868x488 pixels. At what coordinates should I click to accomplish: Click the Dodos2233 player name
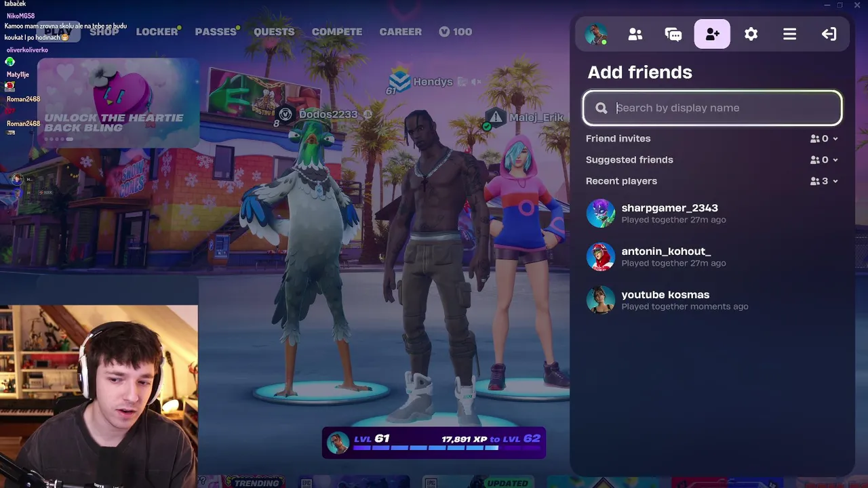tap(328, 115)
